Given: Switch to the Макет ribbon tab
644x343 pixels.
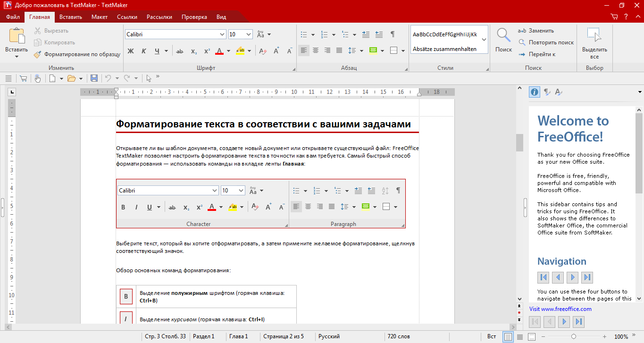Looking at the screenshot, I should [x=100, y=17].
